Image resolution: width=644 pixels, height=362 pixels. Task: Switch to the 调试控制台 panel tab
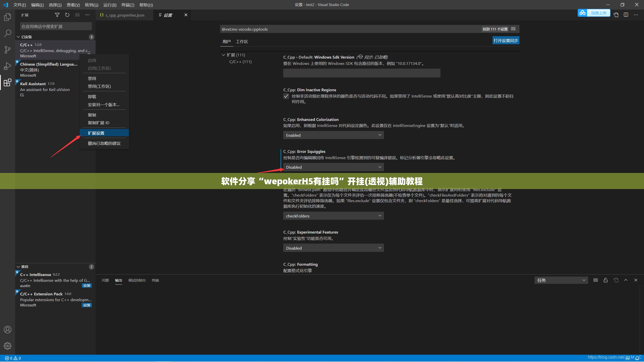pos(137,280)
